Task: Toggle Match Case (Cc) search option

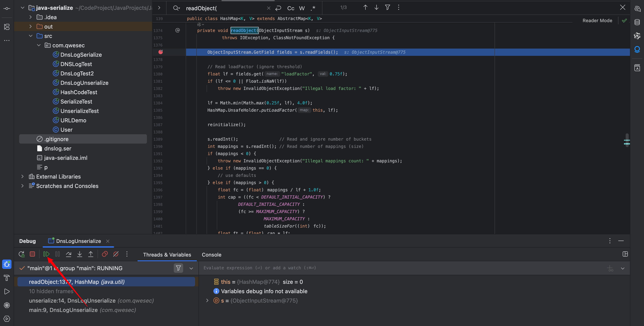Action: pos(290,8)
